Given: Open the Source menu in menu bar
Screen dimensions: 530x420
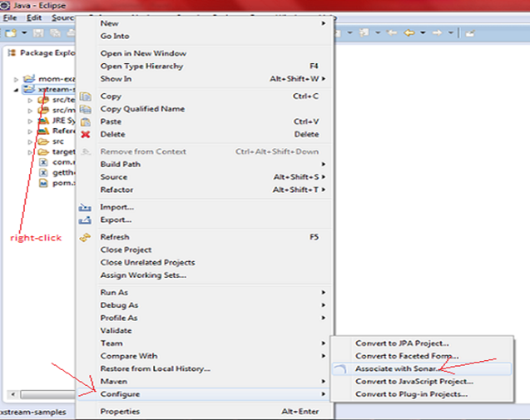Looking at the screenshot, I should tap(63, 17).
